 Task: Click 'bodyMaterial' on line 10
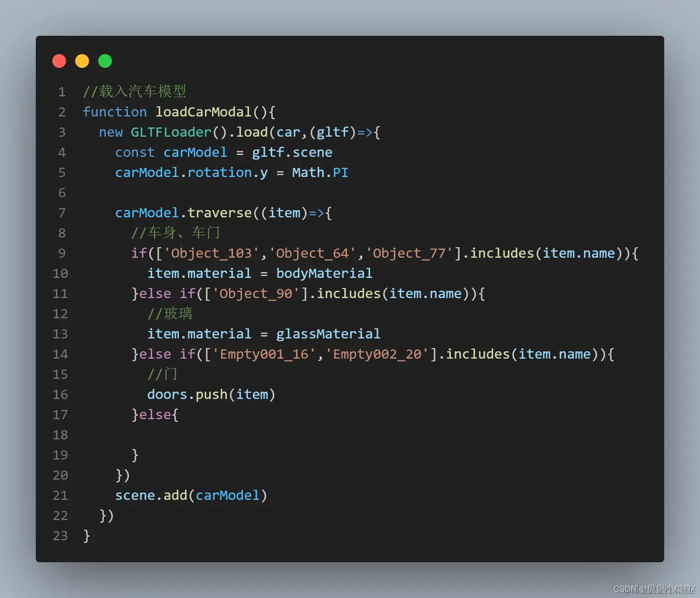point(324,273)
